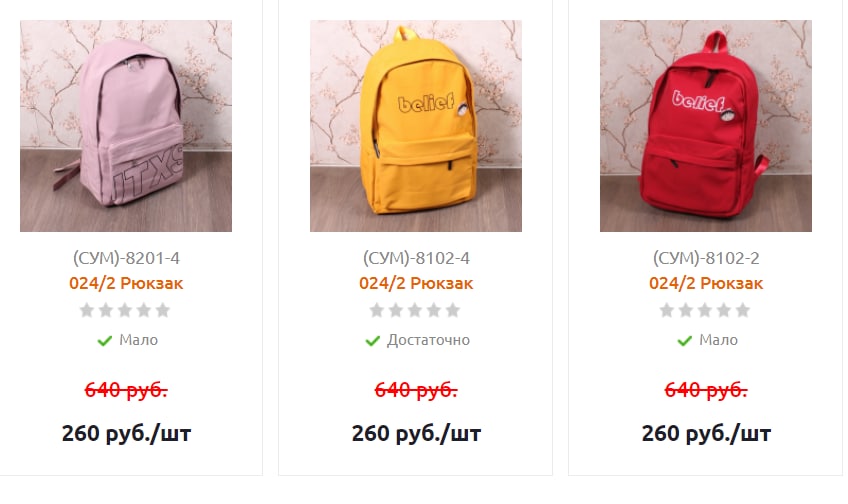Open 024/2 Рюкзак link under pink backpack
Screen dimensions: 848x504
click(x=126, y=283)
